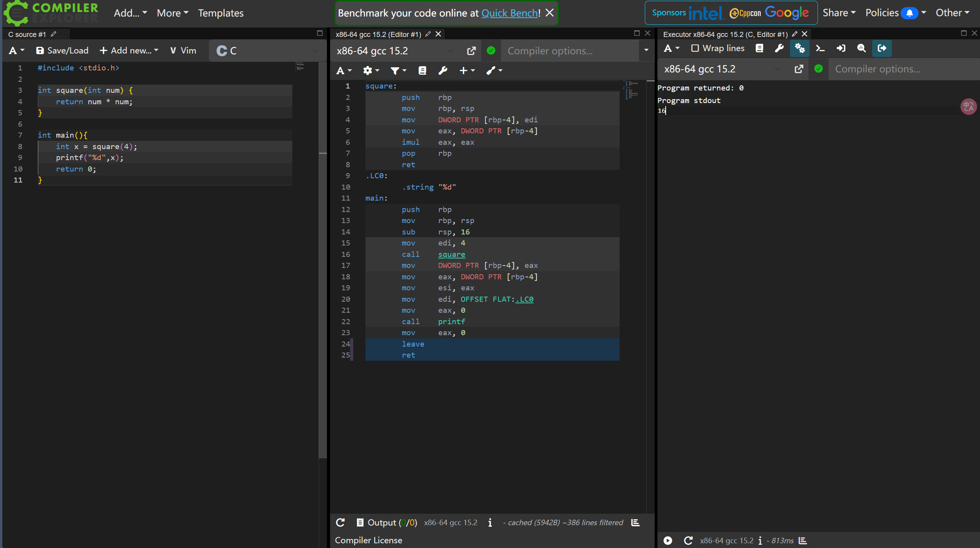Click the refresh icon beside Output label
Viewport: 980px width, 548px height.
click(x=340, y=522)
